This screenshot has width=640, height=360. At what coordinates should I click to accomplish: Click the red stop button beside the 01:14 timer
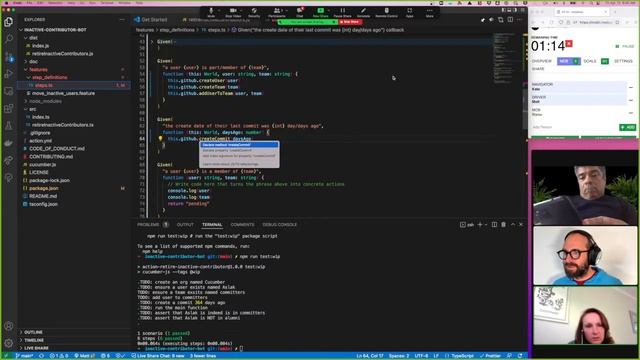click(569, 44)
